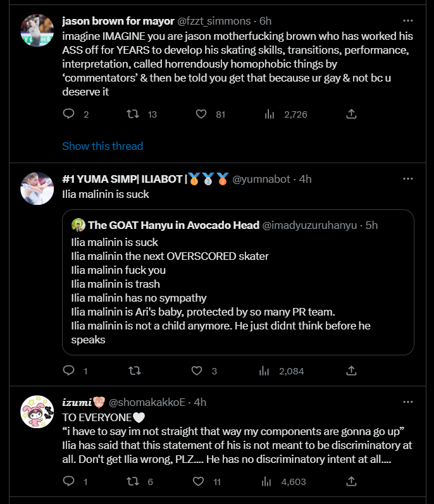Share izumi's tweet
The image size is (434, 504).
tap(352, 482)
